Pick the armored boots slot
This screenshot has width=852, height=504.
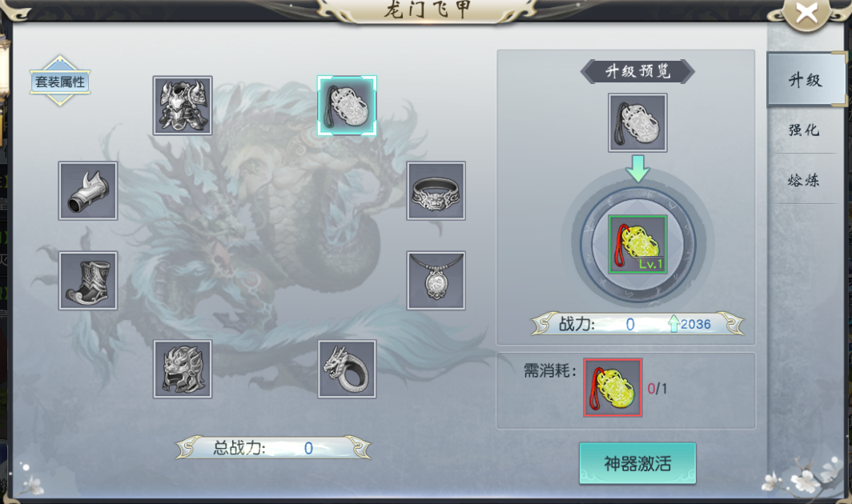click(88, 280)
